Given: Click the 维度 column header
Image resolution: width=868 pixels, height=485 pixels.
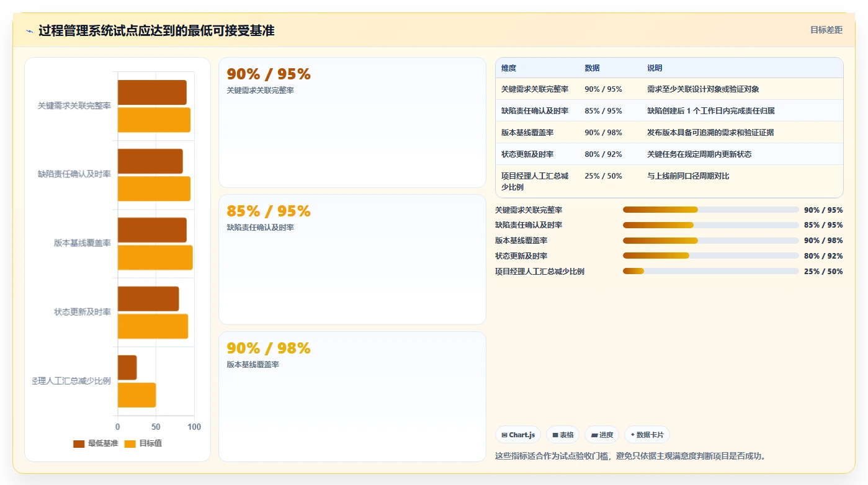Looking at the screenshot, I should click(x=509, y=68).
